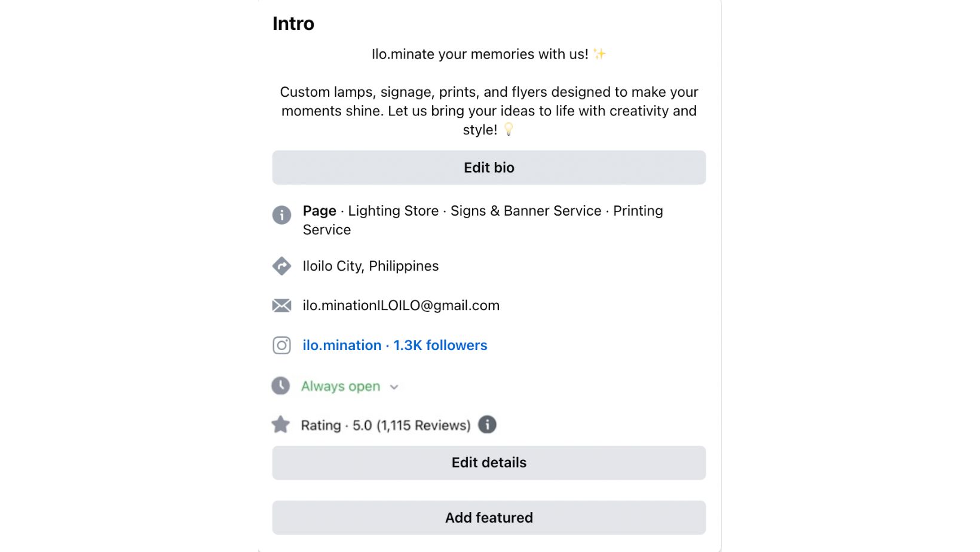Click Iloilo City, Philippines location text
This screenshot has height=552, width=980.
(x=370, y=266)
